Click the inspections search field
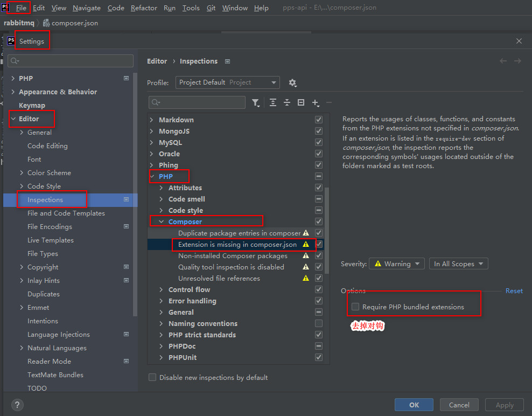Viewport: 532px width, 416px height. 197,102
